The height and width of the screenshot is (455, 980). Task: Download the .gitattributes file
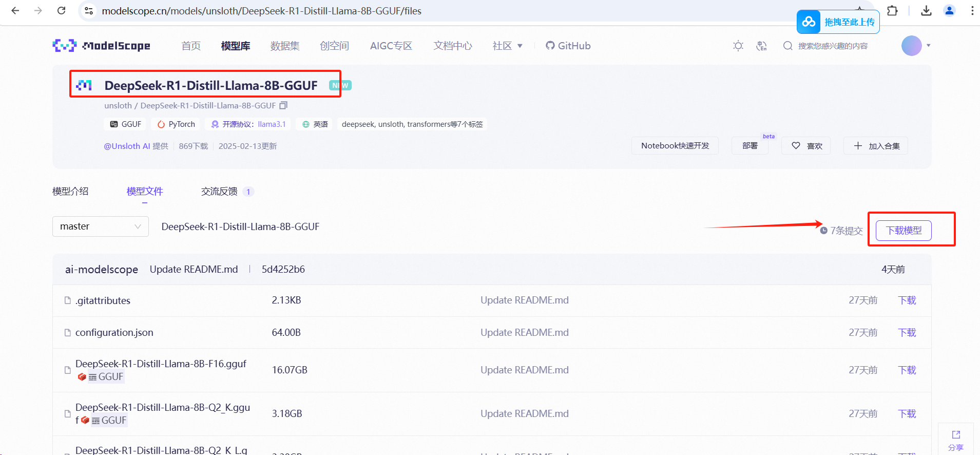tap(907, 300)
